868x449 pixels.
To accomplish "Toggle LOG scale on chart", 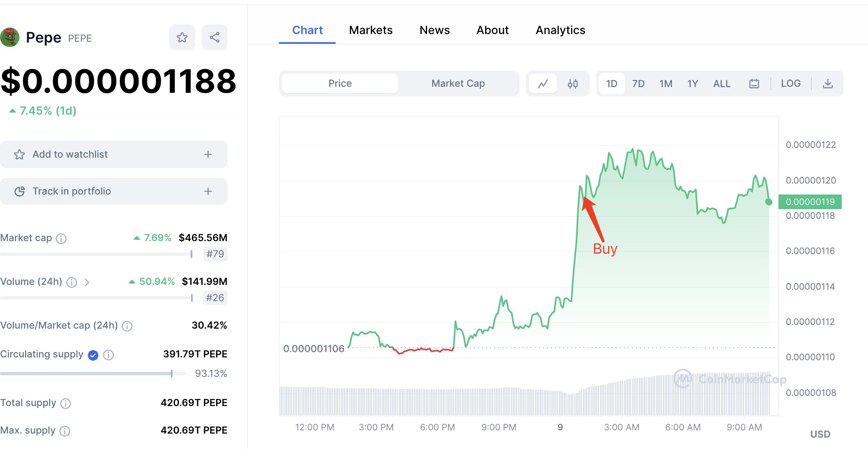I will click(x=791, y=83).
